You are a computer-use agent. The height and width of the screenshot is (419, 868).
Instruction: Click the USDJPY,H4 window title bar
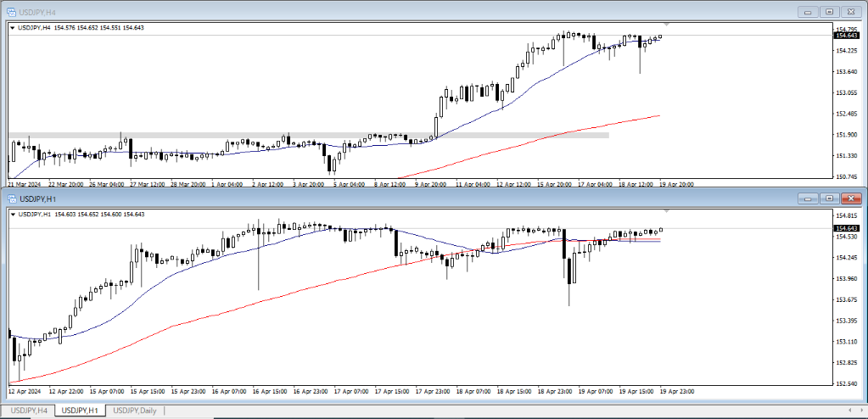click(x=339, y=12)
